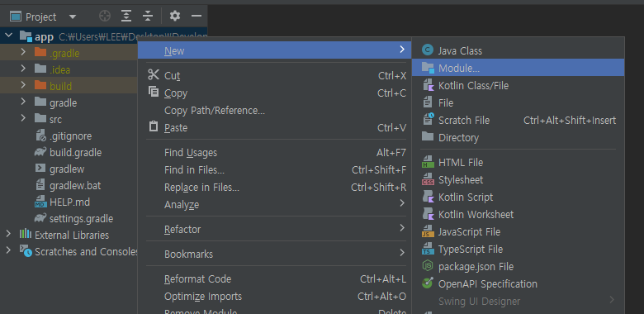This screenshot has height=314, width=644.
Task: Click the Cut scissors icon
Action: coord(154,75)
